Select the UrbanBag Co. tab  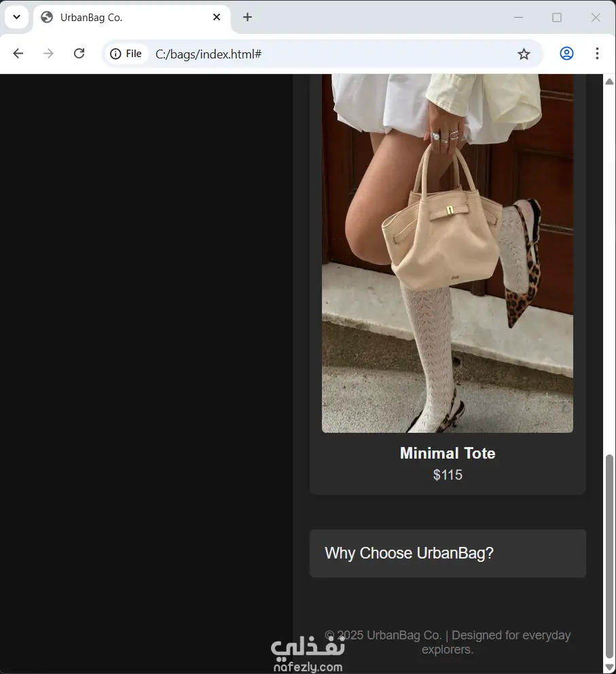(x=131, y=18)
